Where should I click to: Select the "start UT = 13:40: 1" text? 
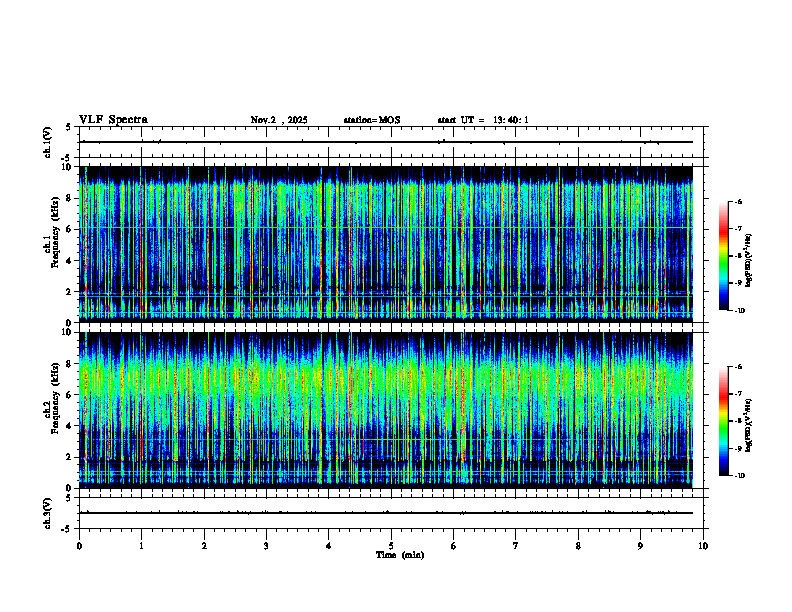pos(483,120)
